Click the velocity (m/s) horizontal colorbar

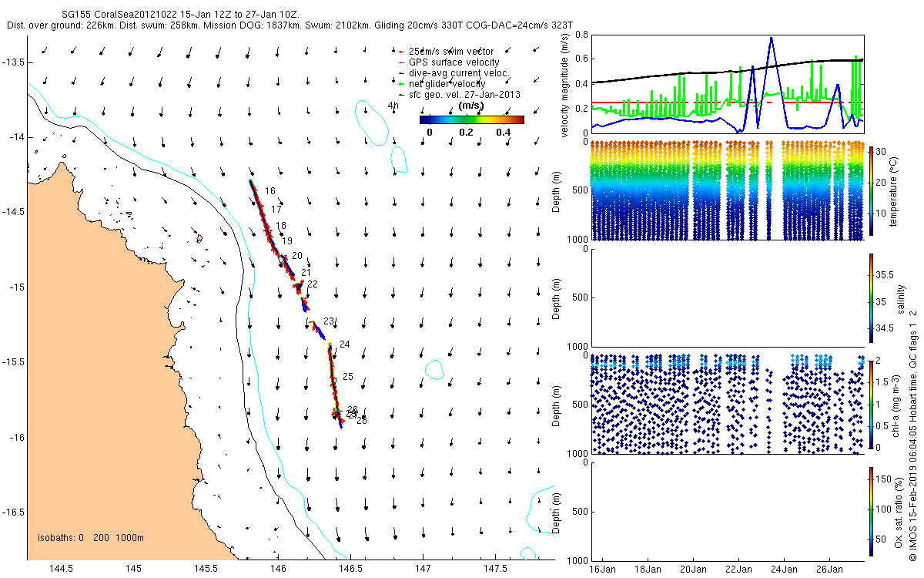point(471,119)
